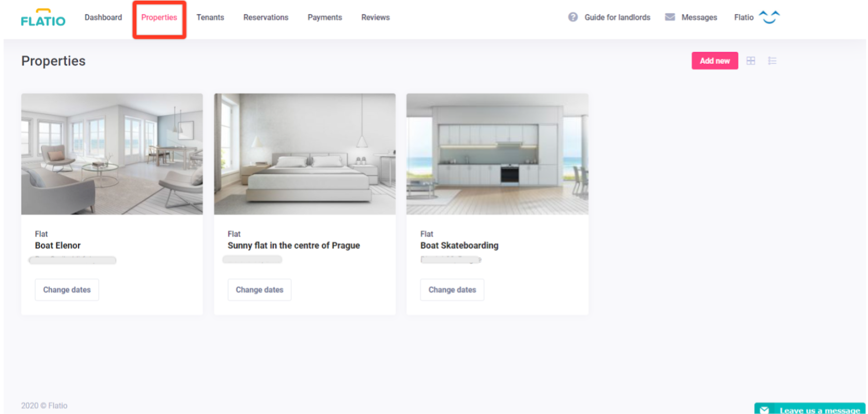
Task: Switch to grid view layout
Action: point(751,61)
